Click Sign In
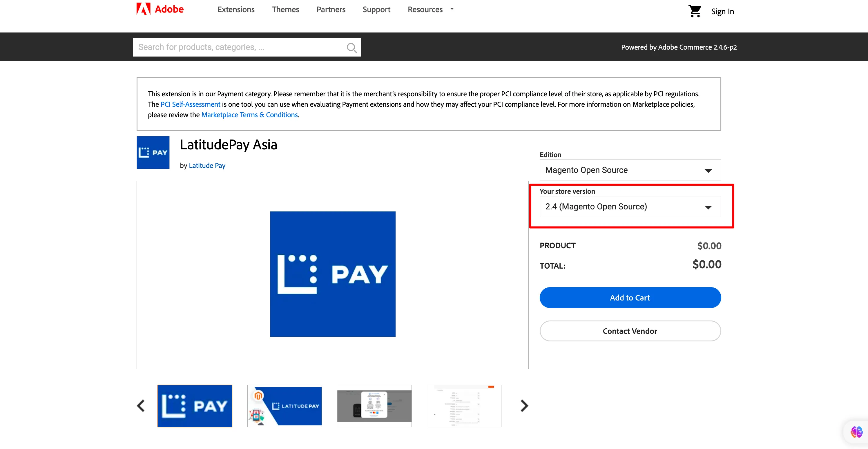The height and width of the screenshot is (449, 868). (722, 12)
